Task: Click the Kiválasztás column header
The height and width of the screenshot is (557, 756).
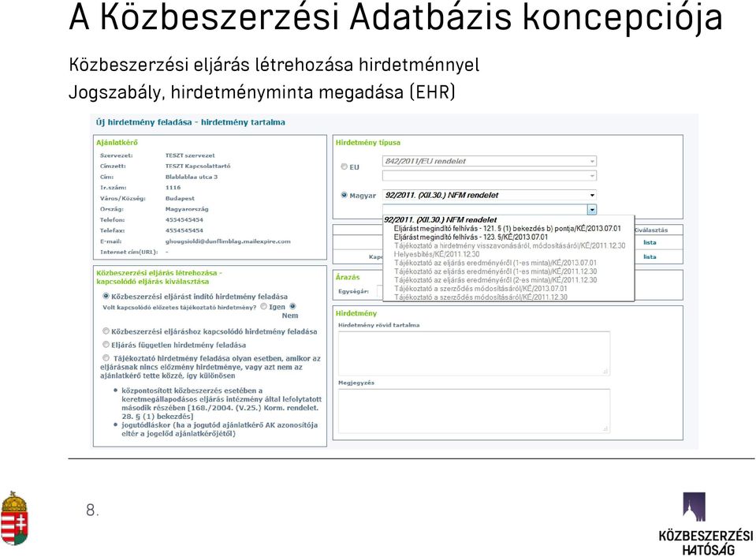Action: 651,230
